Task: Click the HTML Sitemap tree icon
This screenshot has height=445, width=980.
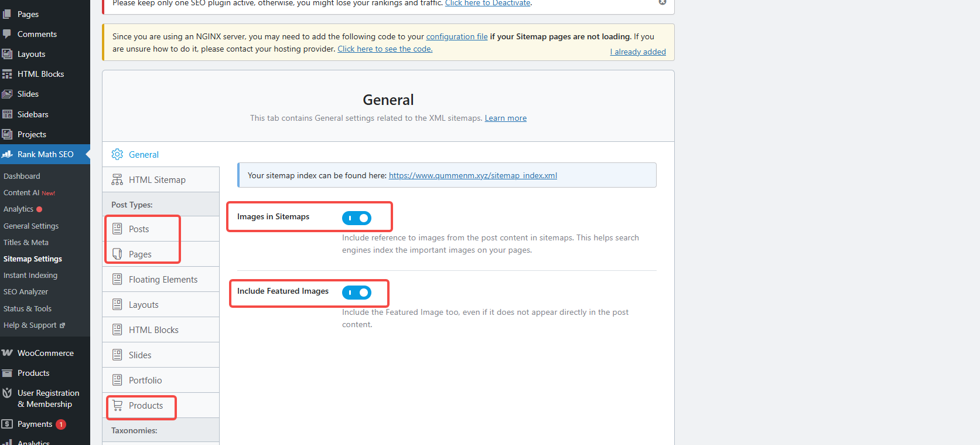Action: coord(117,179)
